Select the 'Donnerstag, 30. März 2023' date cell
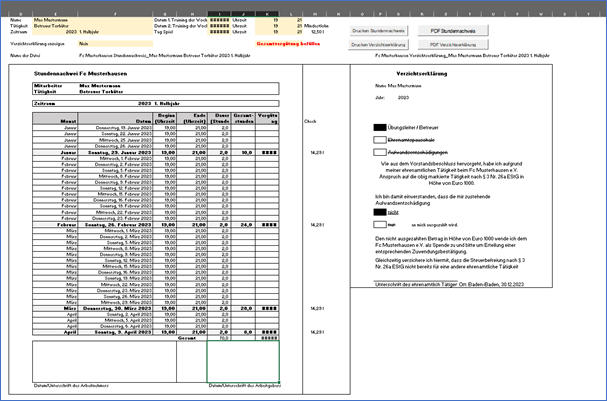Screen dimensions: 607x401 pyautogui.click(x=115, y=308)
